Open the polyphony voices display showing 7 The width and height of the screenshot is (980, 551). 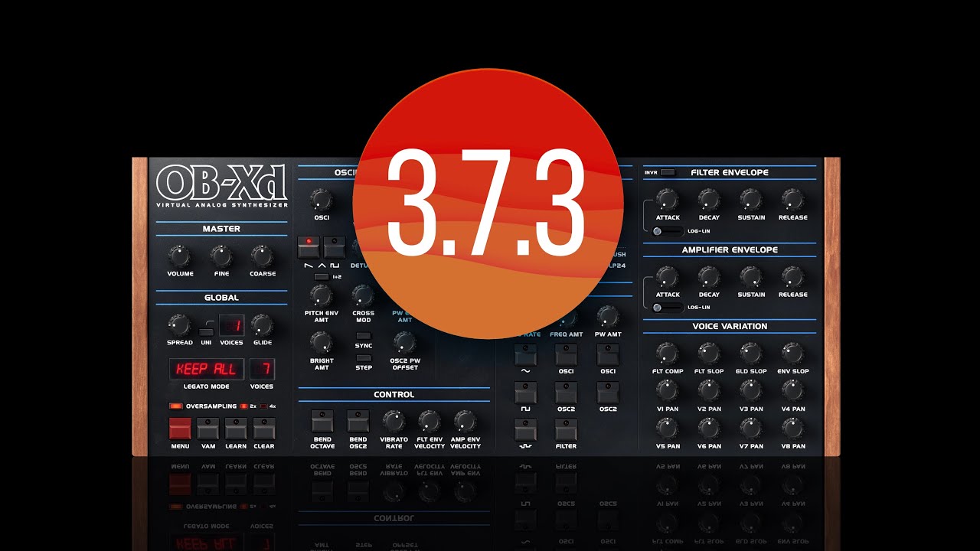(x=262, y=369)
